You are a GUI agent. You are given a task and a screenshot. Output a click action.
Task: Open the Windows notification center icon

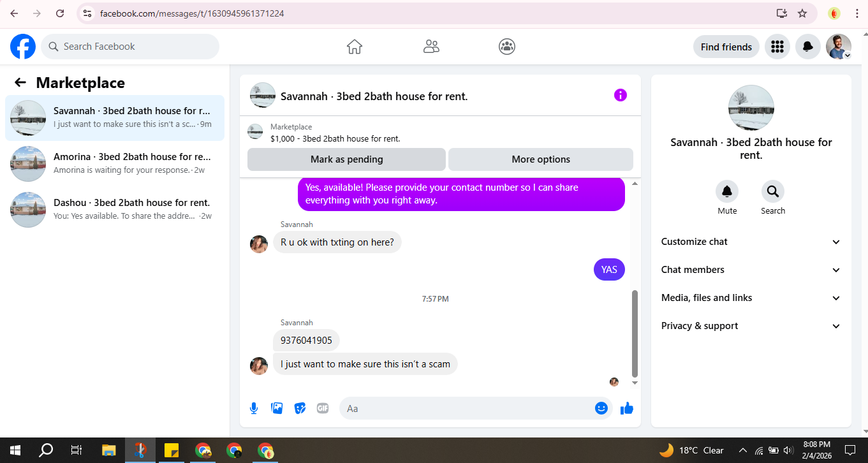click(850, 450)
